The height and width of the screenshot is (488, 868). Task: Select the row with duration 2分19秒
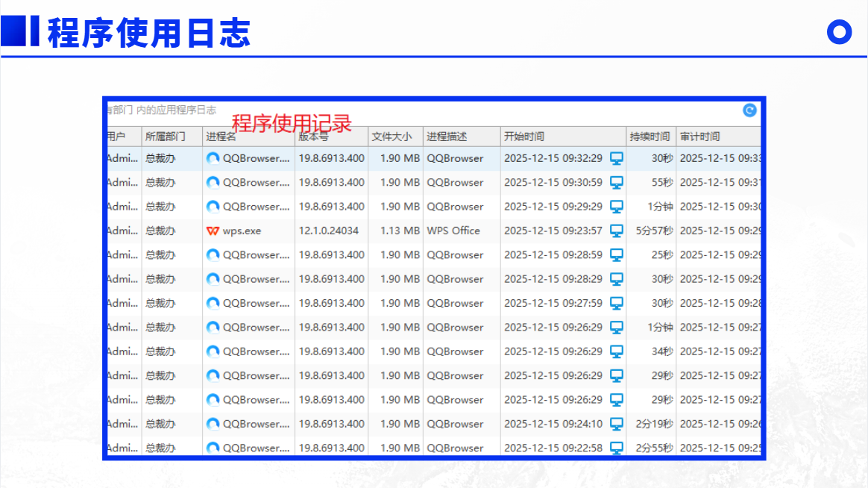point(434,425)
